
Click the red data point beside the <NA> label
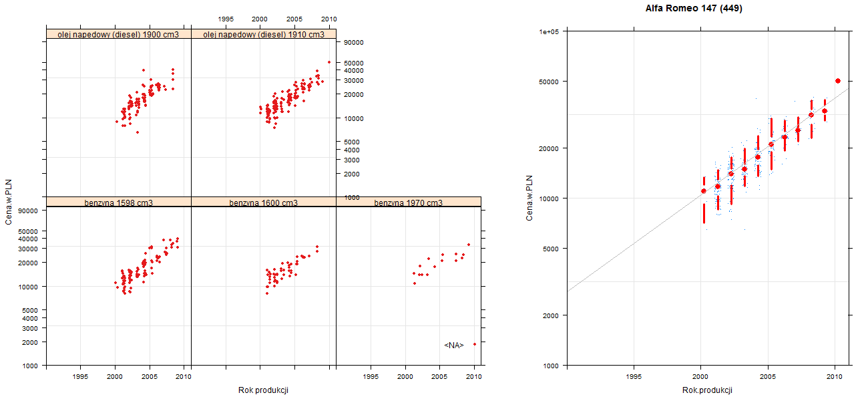(x=474, y=344)
